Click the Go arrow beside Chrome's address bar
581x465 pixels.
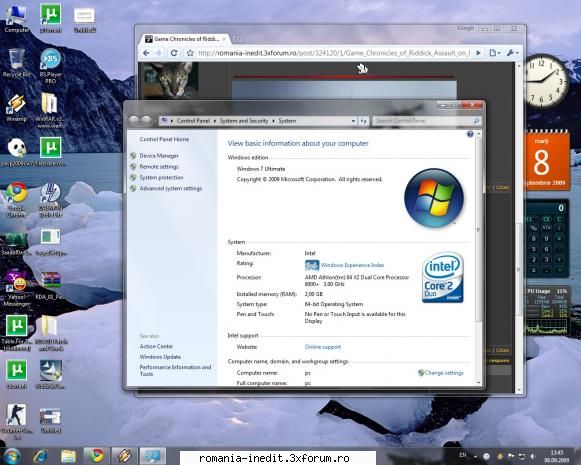pos(478,53)
